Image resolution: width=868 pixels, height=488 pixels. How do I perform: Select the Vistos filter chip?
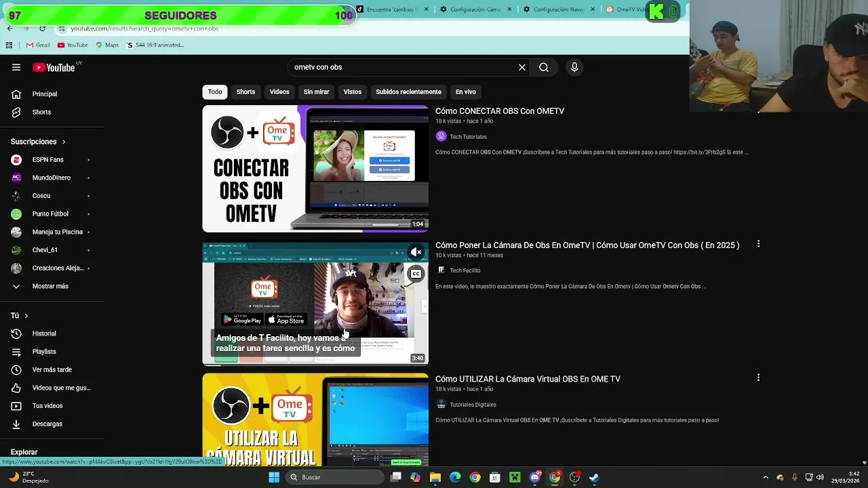click(x=353, y=91)
